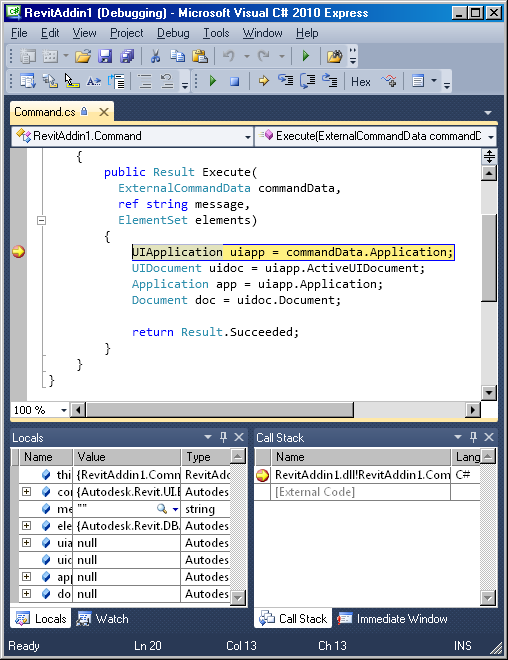
Task: Open the File menu
Action: 19,33
